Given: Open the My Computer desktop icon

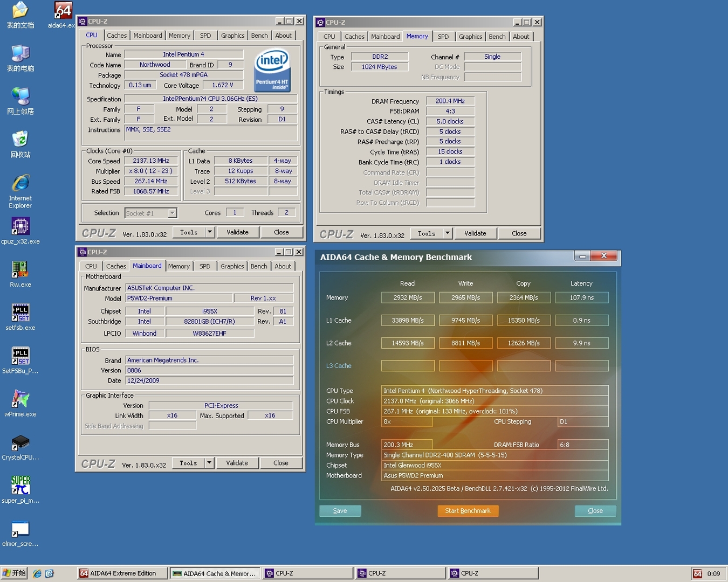Looking at the screenshot, I should (x=20, y=58).
